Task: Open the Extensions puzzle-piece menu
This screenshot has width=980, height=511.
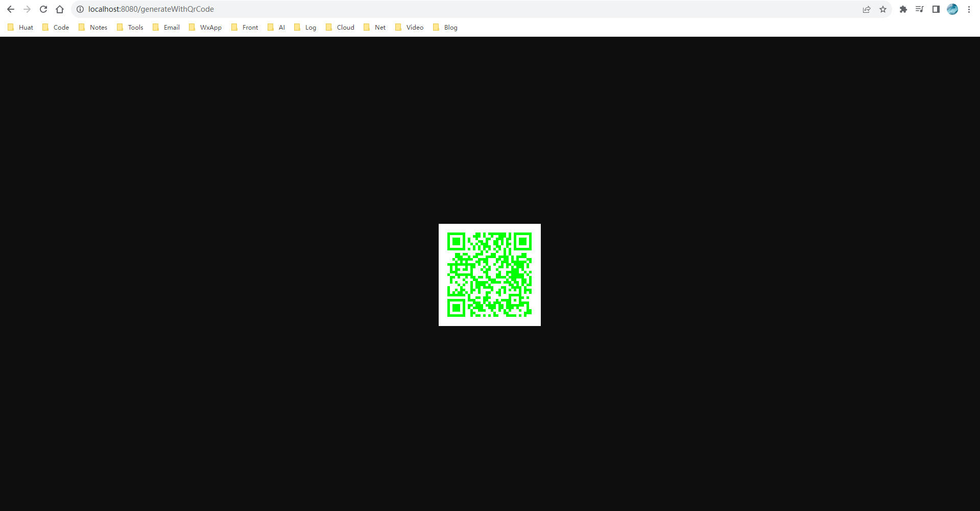Action: 903,9
